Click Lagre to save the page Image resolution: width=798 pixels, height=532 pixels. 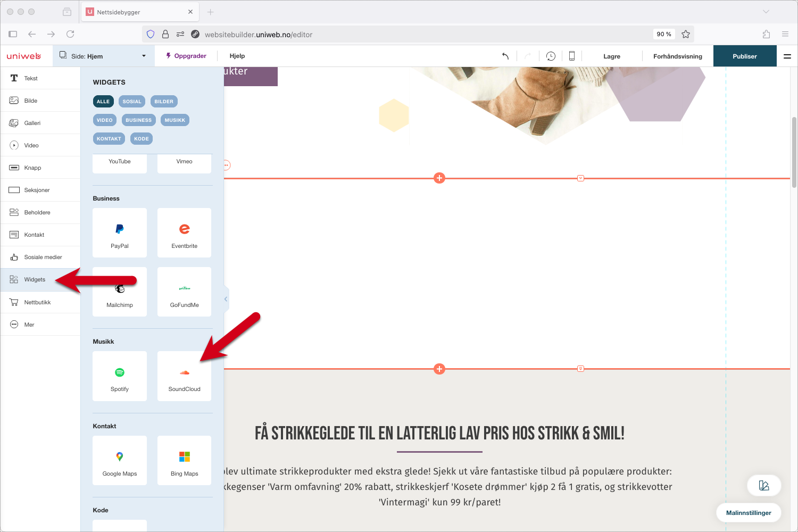pyautogui.click(x=612, y=56)
